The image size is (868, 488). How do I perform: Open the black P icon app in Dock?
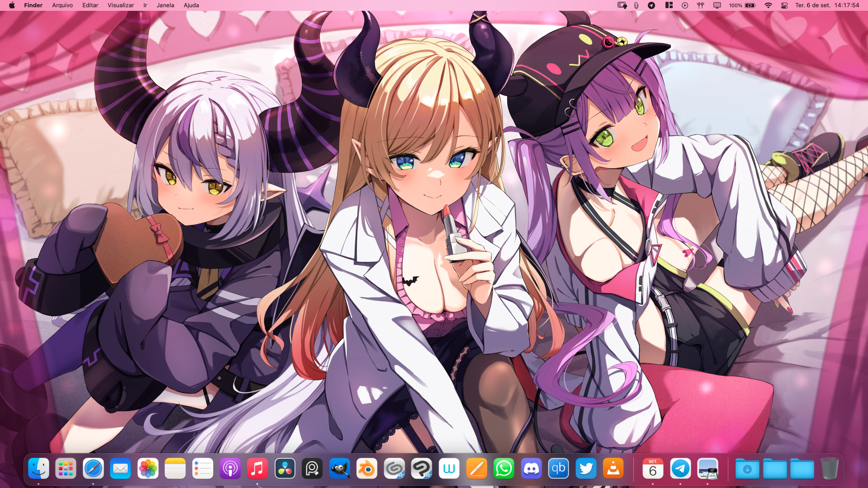coord(312,469)
